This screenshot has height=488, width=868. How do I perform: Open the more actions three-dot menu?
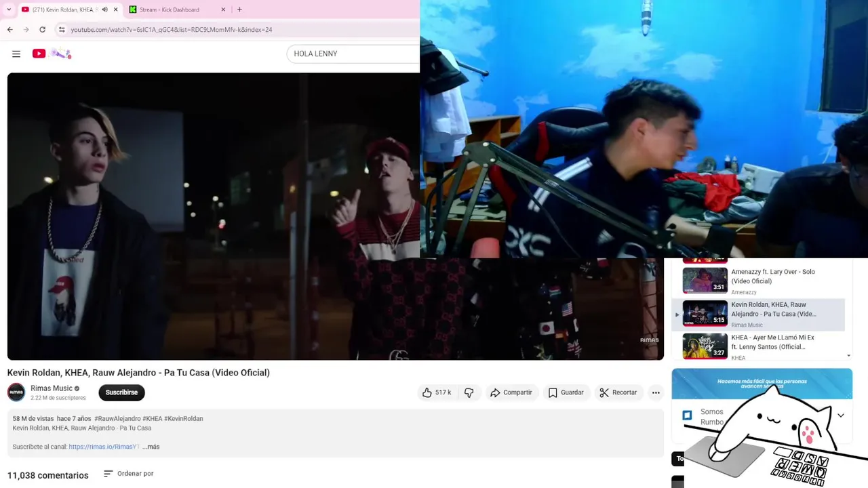(x=656, y=392)
